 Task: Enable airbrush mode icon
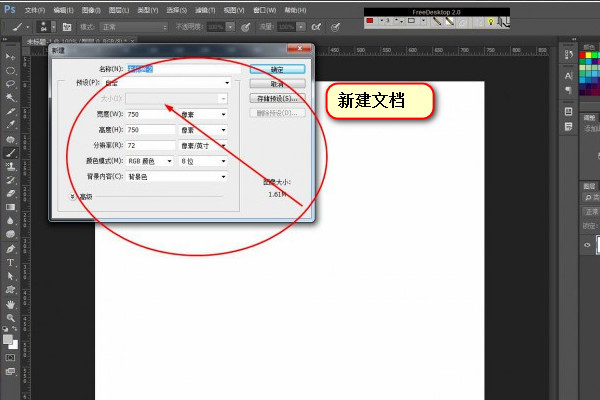[316, 27]
